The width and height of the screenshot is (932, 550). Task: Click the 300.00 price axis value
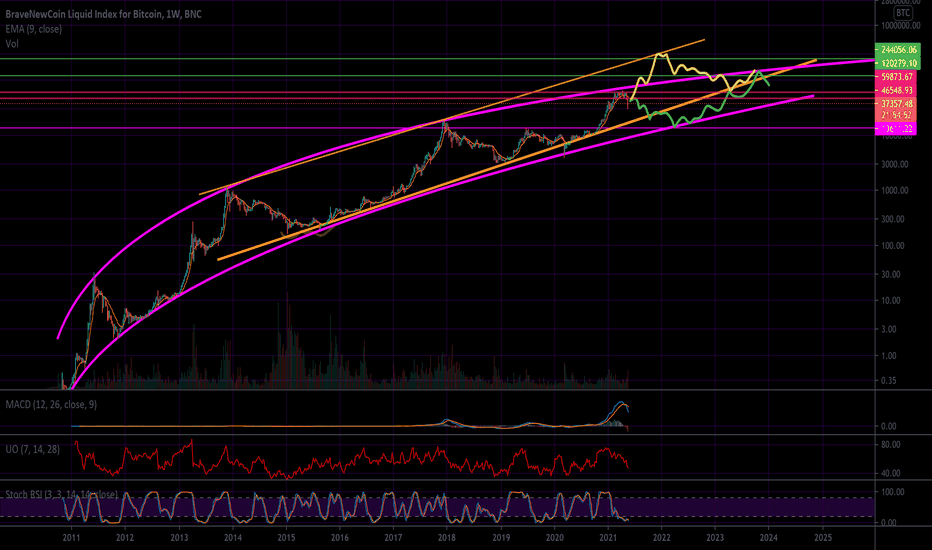click(x=892, y=219)
